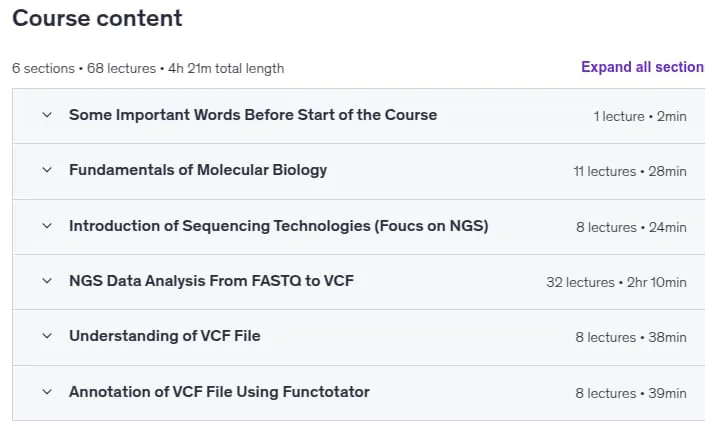
Task: Click the 8 lectures • 24min label
Action: click(x=631, y=227)
